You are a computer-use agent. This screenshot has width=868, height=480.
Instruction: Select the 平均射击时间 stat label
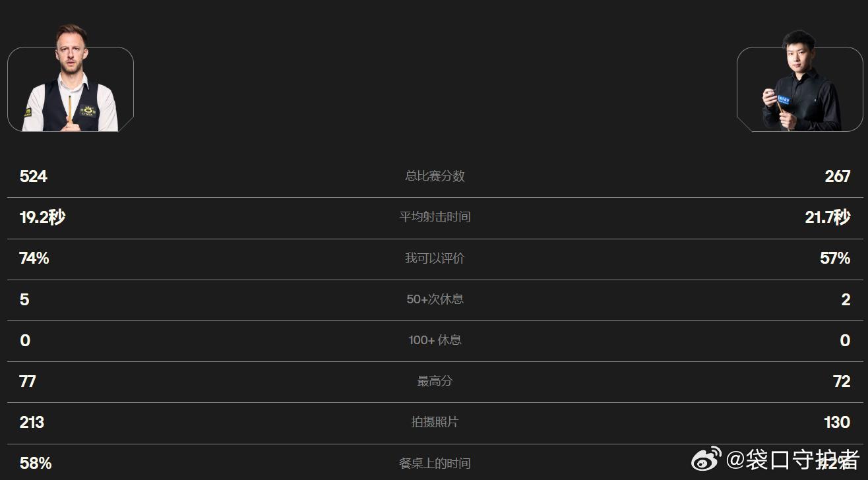435,217
